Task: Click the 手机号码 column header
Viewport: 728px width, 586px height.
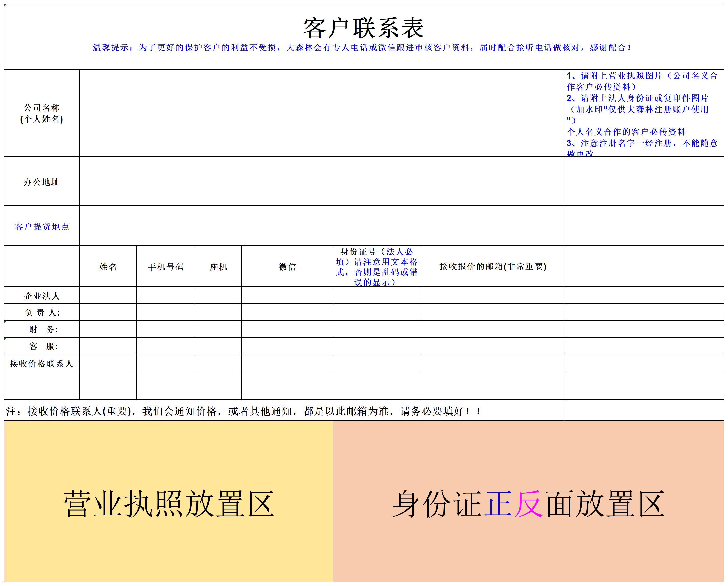Action: [x=166, y=266]
